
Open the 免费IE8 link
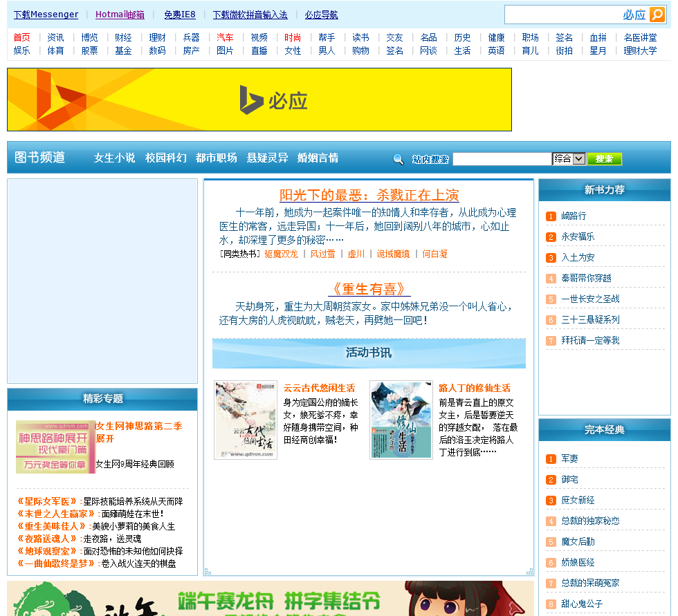point(180,15)
